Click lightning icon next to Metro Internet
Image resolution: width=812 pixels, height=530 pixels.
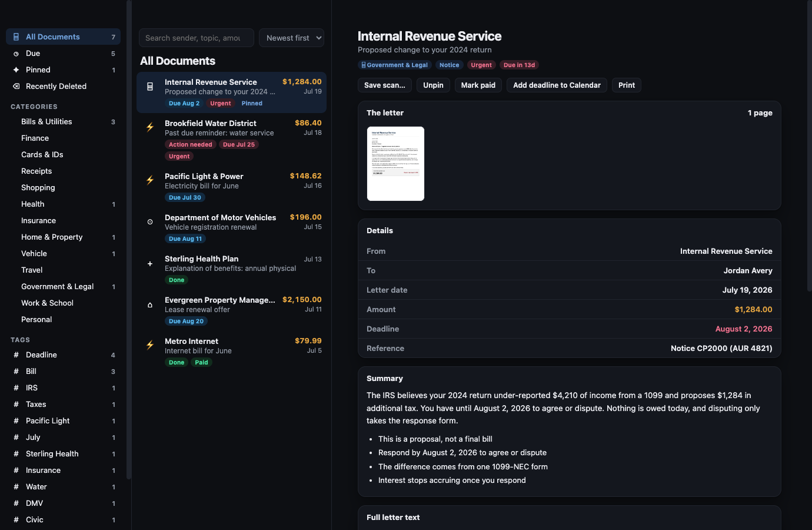pyautogui.click(x=150, y=345)
